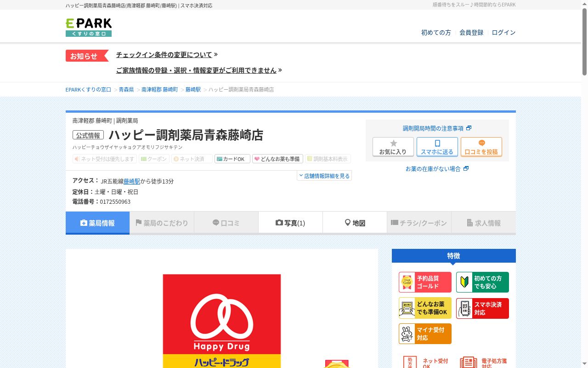Select the 薬局のこだわり tab
Image resolution: width=588 pixels, height=368 pixels.
click(162, 223)
